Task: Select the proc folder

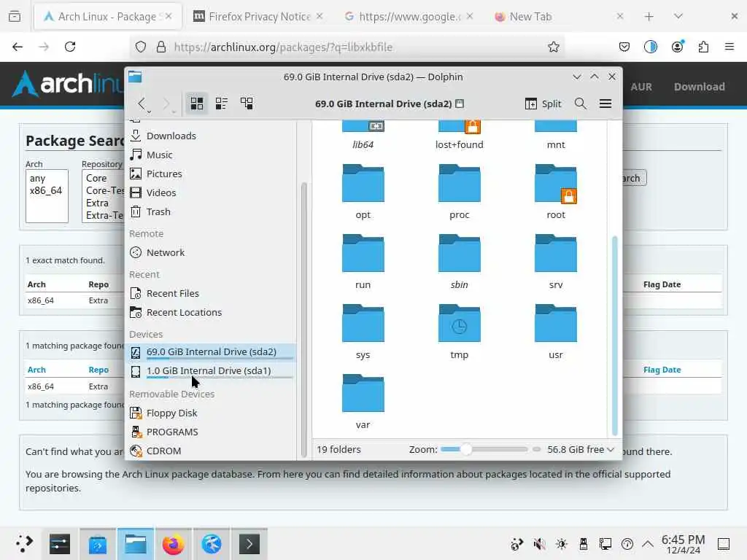Action: 460,190
